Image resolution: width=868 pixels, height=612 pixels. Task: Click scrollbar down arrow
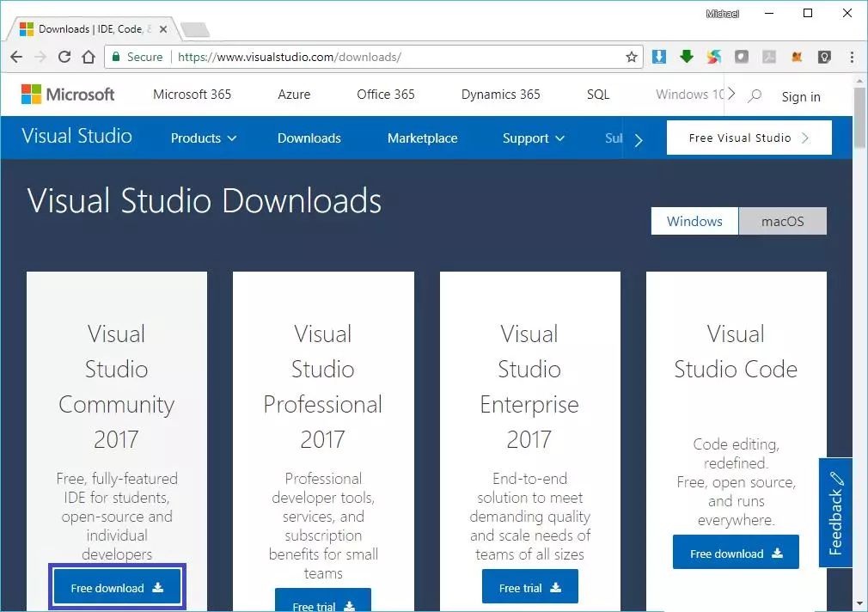tap(859, 603)
